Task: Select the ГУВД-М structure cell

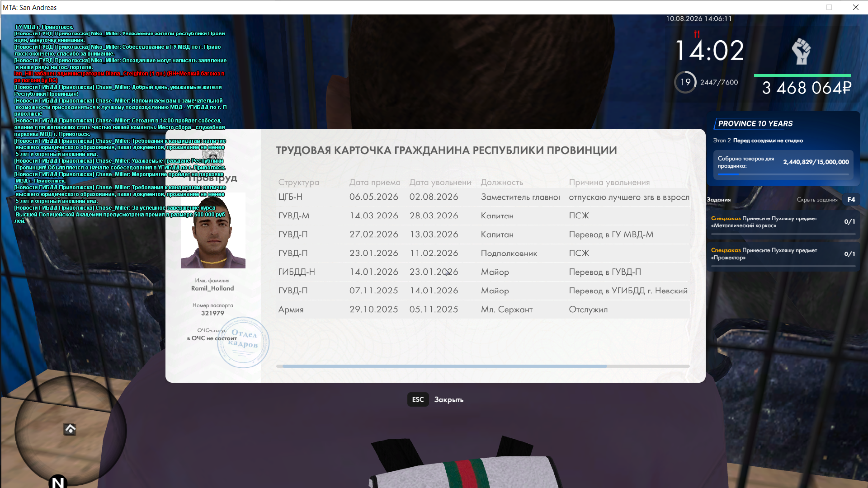Action: 294,216
